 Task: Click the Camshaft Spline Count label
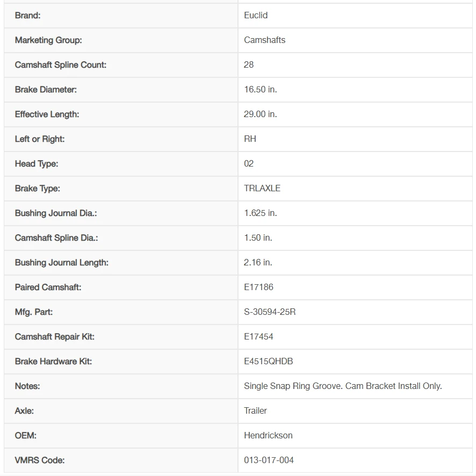(60, 65)
